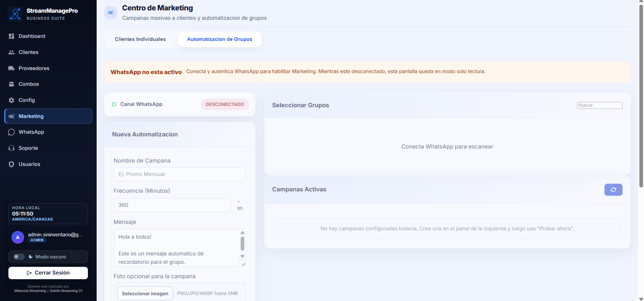Click the Marketing sidebar icon
This screenshot has width=644, height=301.
11,116
